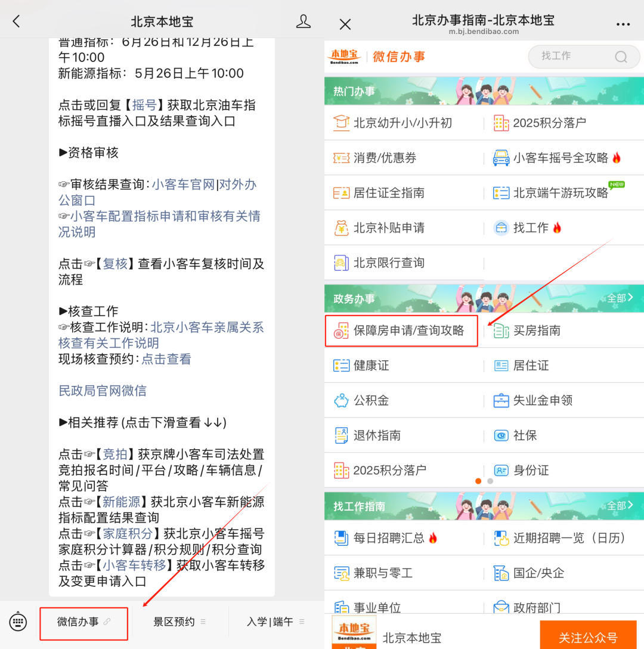The image size is (644, 649).
Task: Open the 入学|端午 bottom menu
Action: tap(275, 622)
